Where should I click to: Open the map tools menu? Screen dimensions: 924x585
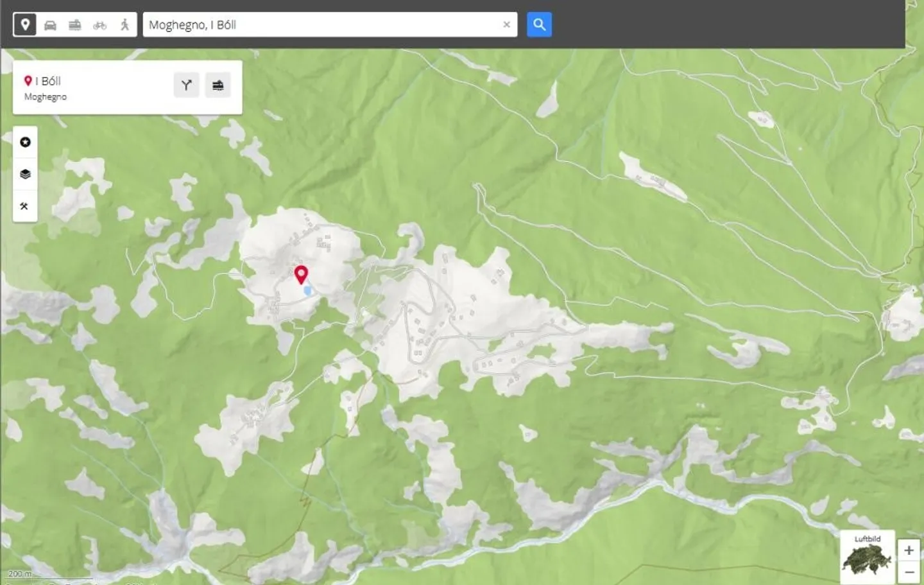pos(25,206)
